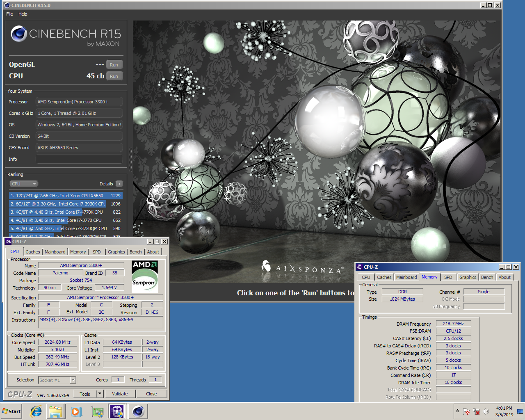Open Action Center flag icon in tray
The width and height of the screenshot is (525, 420).
coord(466,411)
